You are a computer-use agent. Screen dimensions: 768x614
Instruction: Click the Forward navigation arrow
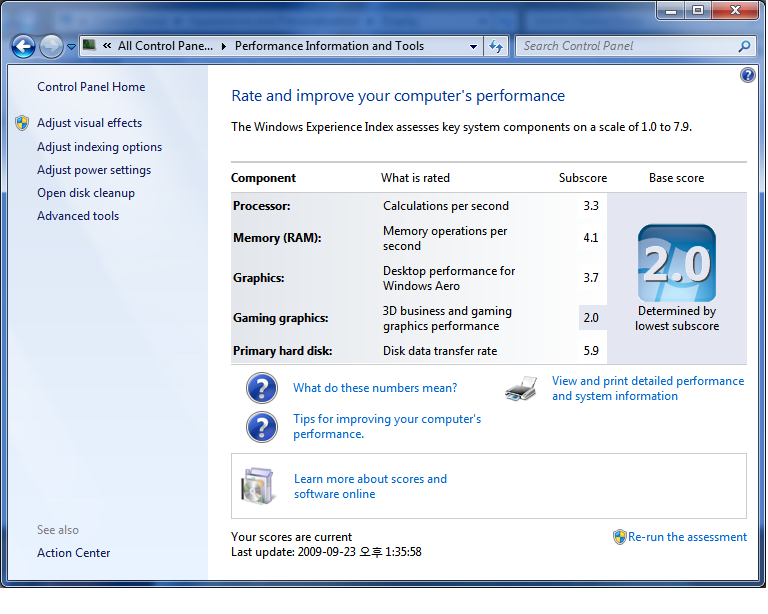51,46
